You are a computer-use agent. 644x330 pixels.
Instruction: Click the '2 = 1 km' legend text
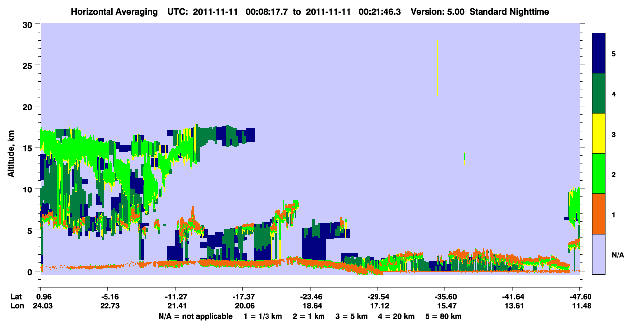tap(310, 316)
